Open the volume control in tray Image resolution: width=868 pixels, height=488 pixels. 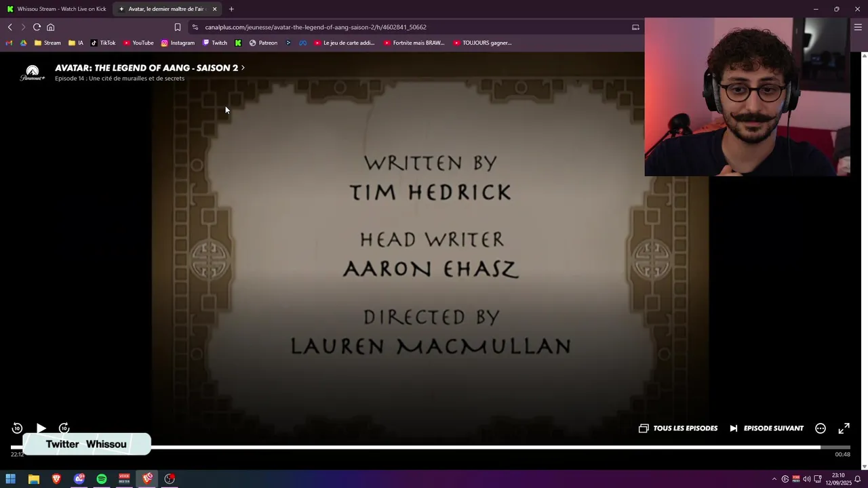pyautogui.click(x=807, y=479)
